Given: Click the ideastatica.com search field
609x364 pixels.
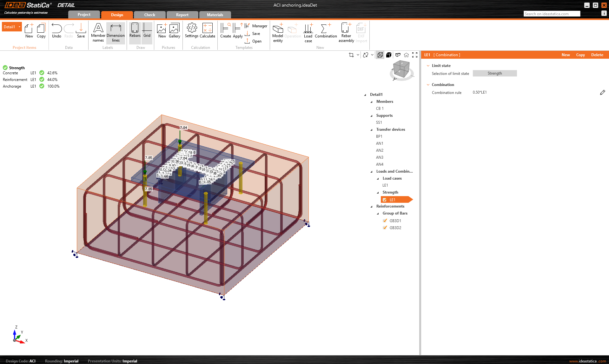Looking at the screenshot, I should [552, 14].
